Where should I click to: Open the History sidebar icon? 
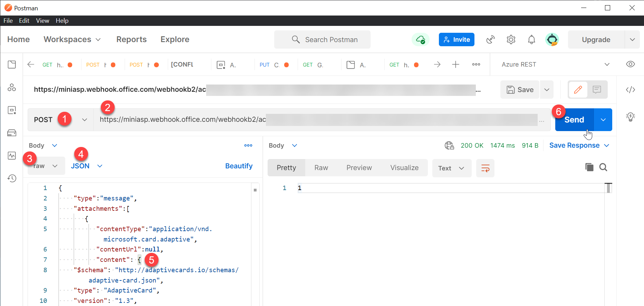(12, 178)
